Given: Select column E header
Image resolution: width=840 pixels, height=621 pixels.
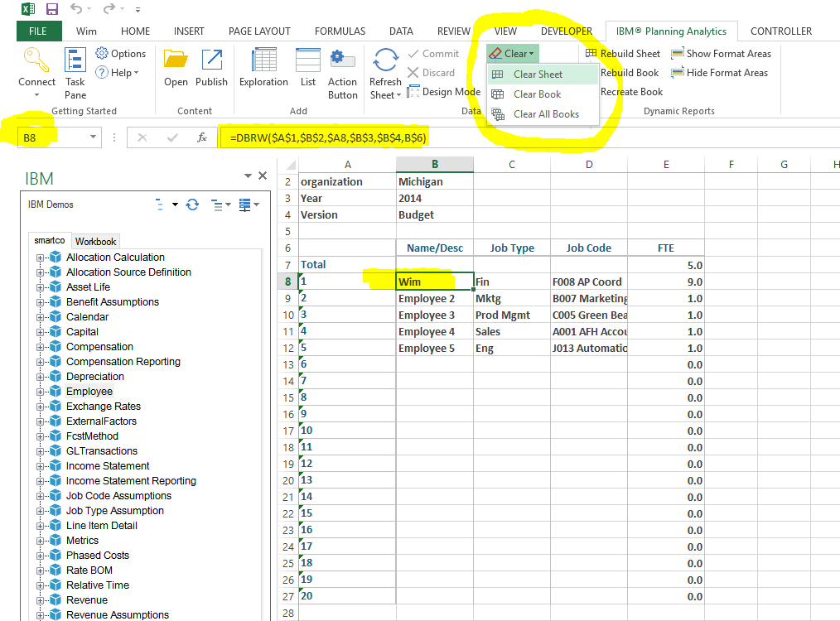Looking at the screenshot, I should tap(666, 164).
